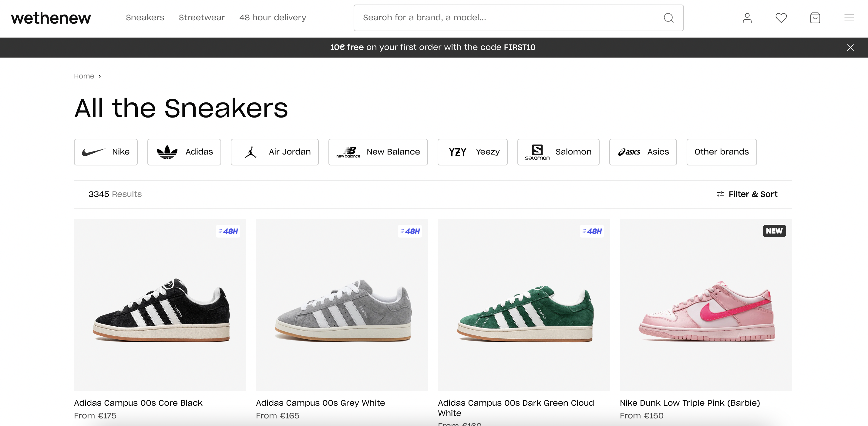
Task: Open the wishlist heart icon
Action: click(x=781, y=18)
